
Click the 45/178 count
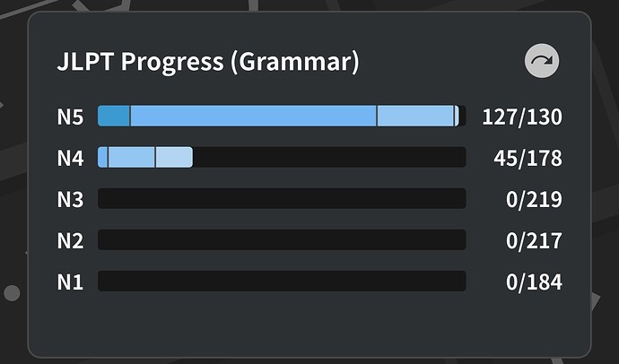(527, 158)
